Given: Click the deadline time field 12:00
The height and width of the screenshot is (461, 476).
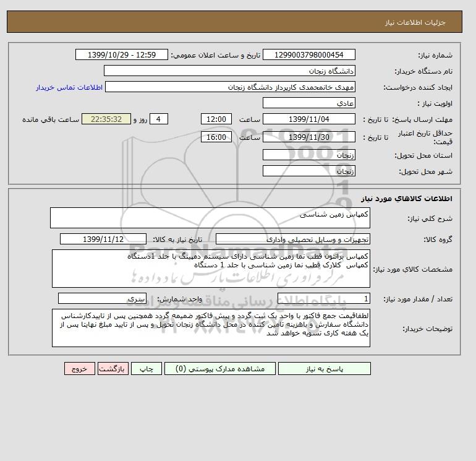Looking at the screenshot, I should [x=216, y=119].
